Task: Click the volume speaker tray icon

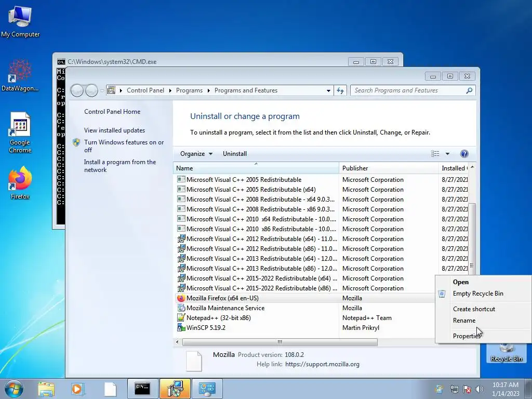Action: point(479,389)
